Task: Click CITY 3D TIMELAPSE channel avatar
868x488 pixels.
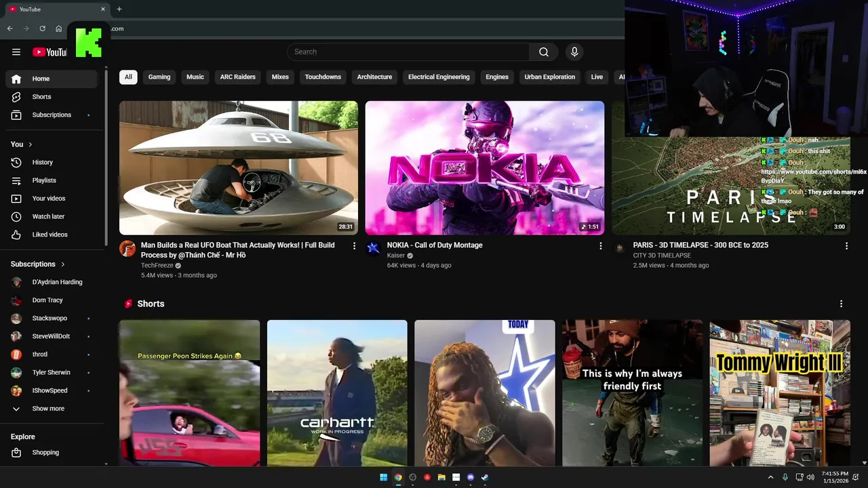Action: click(619, 249)
